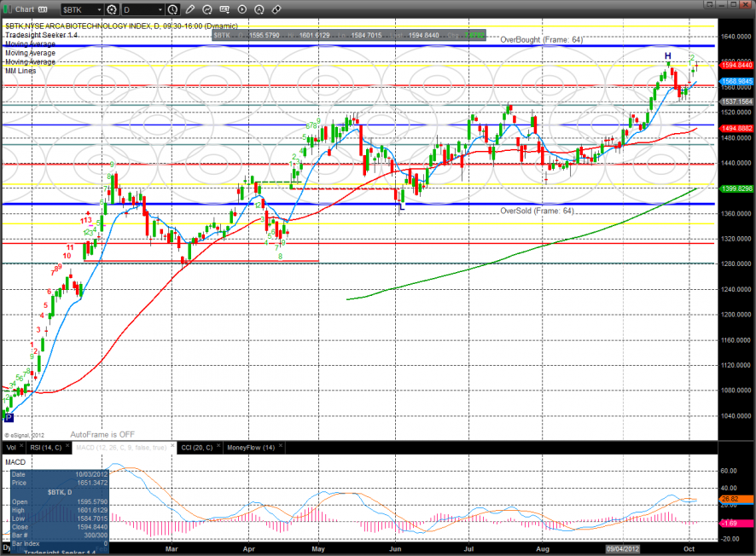Click the red 1494.8882 moving average marker
This screenshot has height=556, width=756.
pos(736,128)
